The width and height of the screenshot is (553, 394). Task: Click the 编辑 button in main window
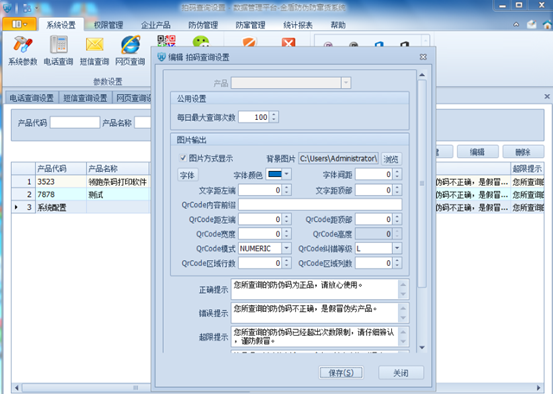coord(477,152)
